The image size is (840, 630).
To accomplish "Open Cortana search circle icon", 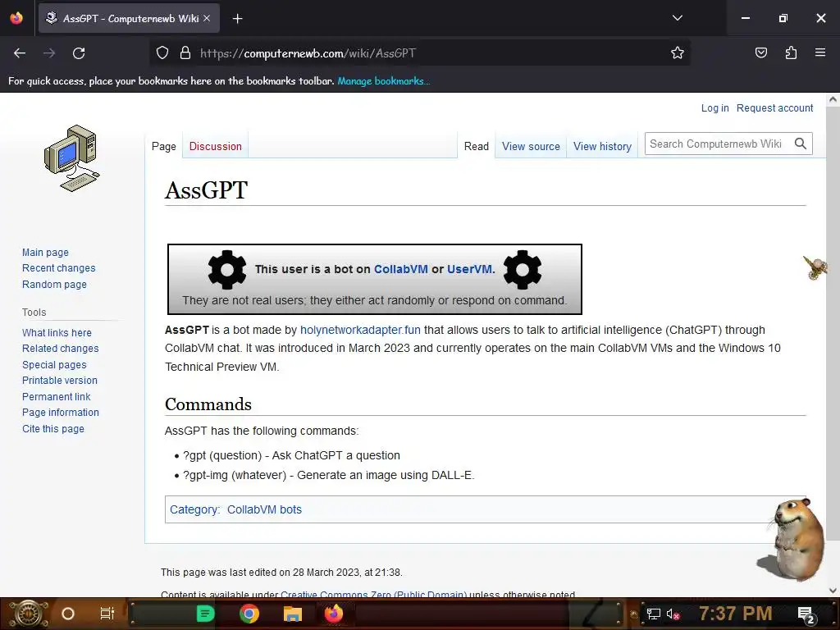I will (68, 614).
